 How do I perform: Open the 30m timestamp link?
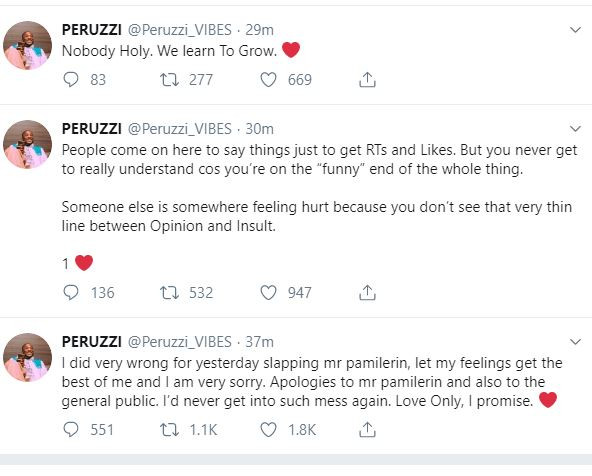click(259, 129)
